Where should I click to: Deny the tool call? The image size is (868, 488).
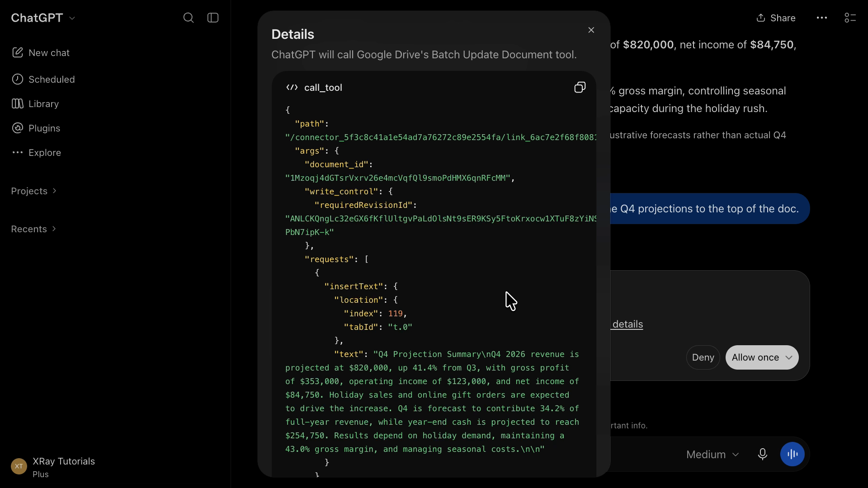coord(703,357)
